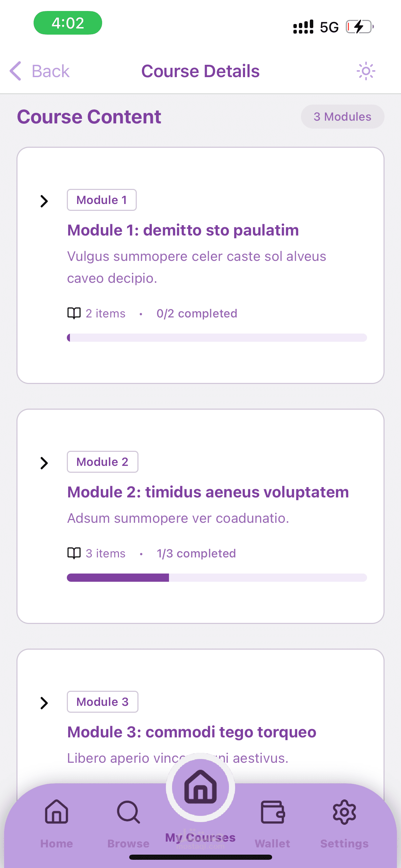Open Module 1: demitto sto paulatim title
This screenshot has width=401, height=868.
tap(183, 230)
